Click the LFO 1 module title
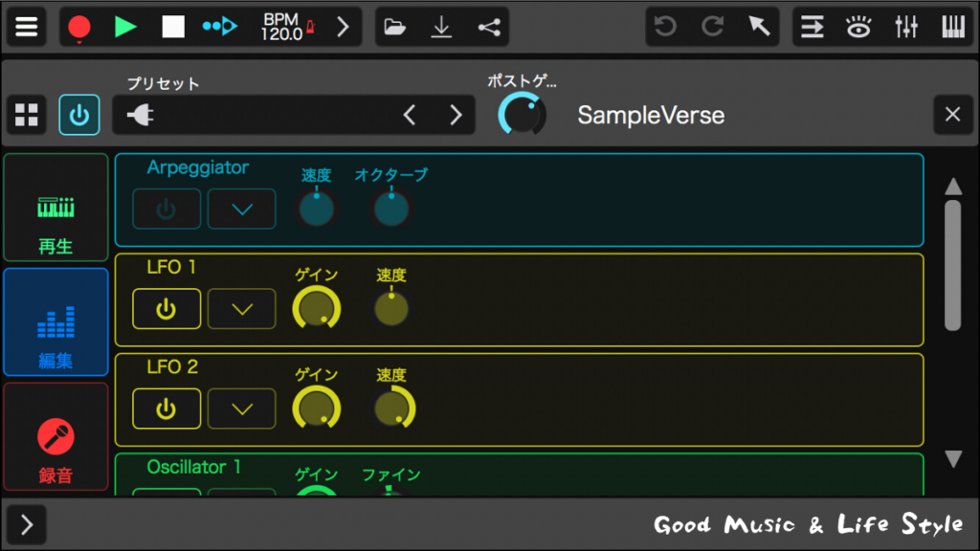The height and width of the screenshot is (551, 980). coord(171,268)
